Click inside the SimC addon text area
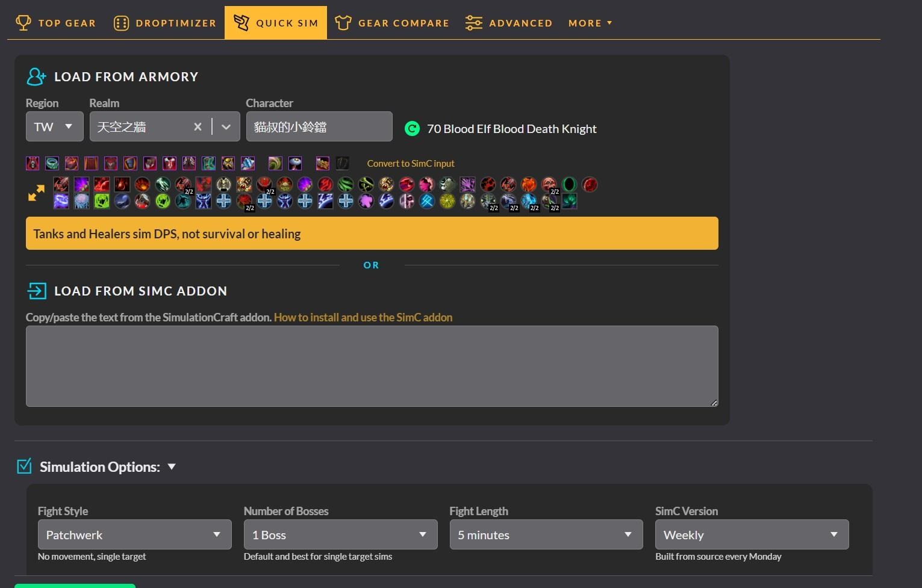Viewport: 922px width, 588px height. (x=372, y=366)
